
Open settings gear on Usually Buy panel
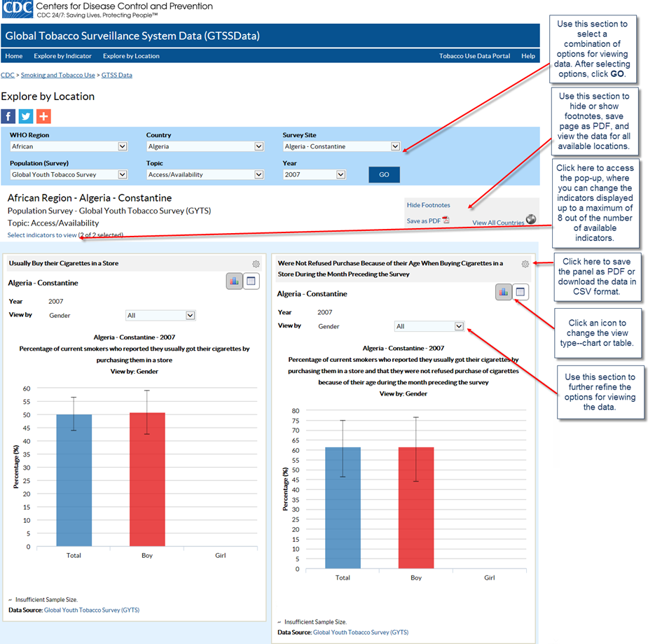point(256,264)
